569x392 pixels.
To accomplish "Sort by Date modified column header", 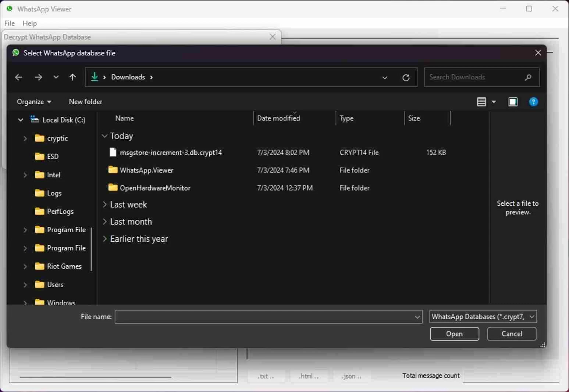I will (278, 118).
